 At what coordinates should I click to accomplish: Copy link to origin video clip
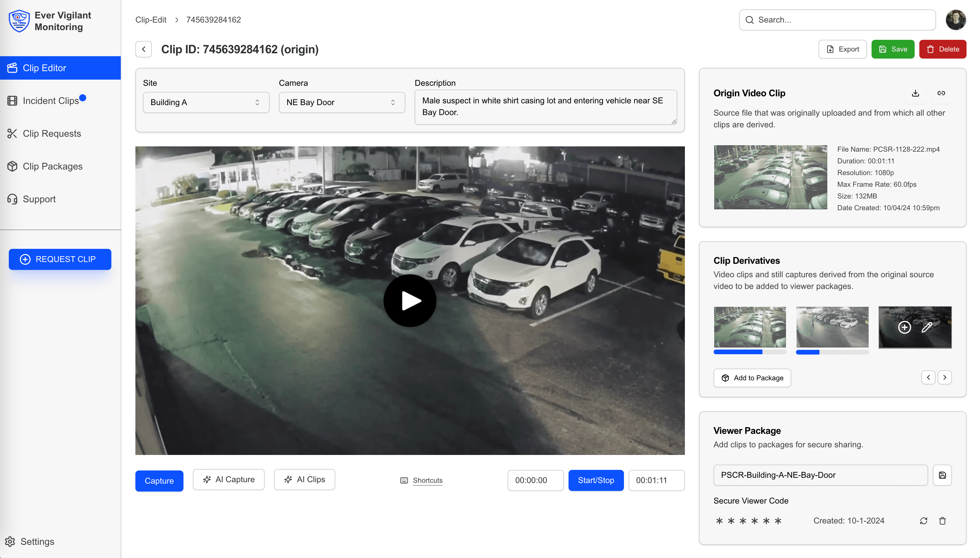tap(941, 93)
